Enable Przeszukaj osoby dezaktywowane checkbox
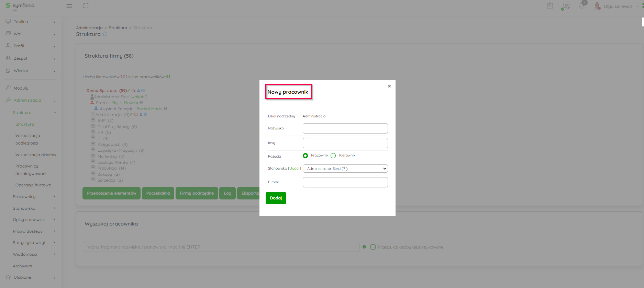Viewport: 644px width, 288px height. 373,247
